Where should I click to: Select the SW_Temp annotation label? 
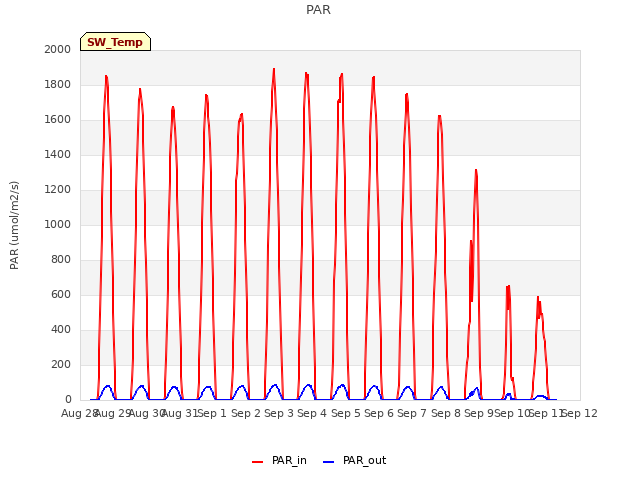[x=115, y=42]
